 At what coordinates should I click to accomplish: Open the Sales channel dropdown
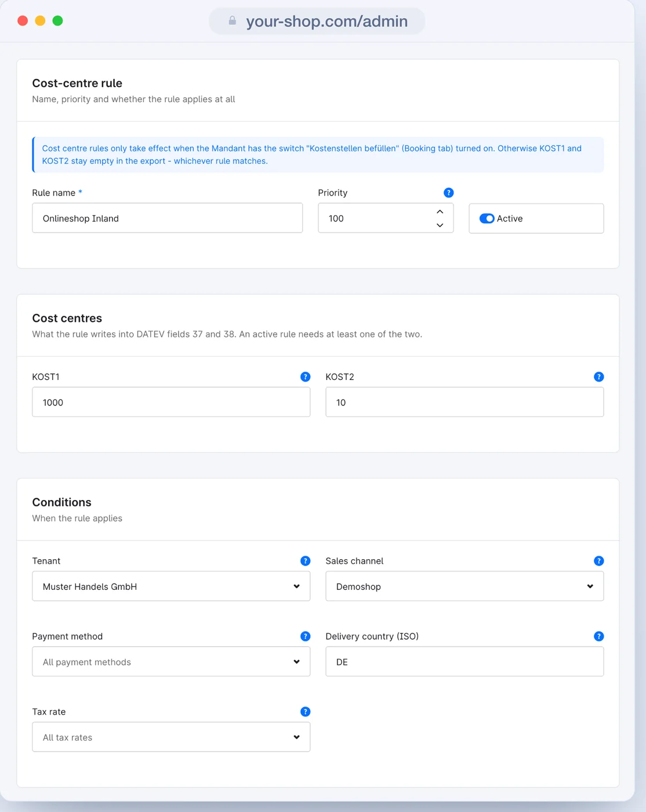tap(464, 586)
